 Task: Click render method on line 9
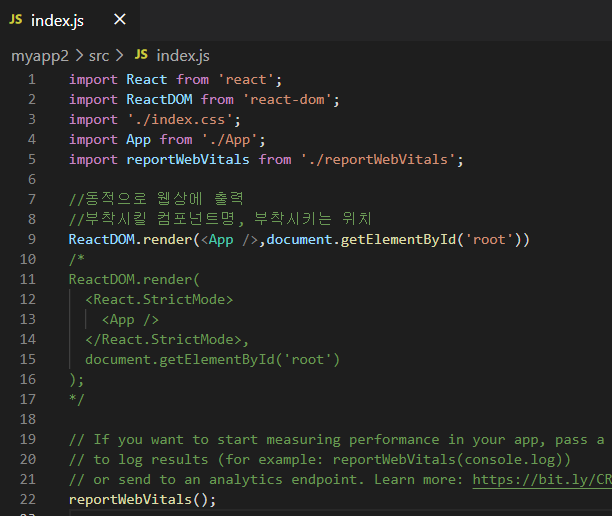pyautogui.click(x=167, y=239)
